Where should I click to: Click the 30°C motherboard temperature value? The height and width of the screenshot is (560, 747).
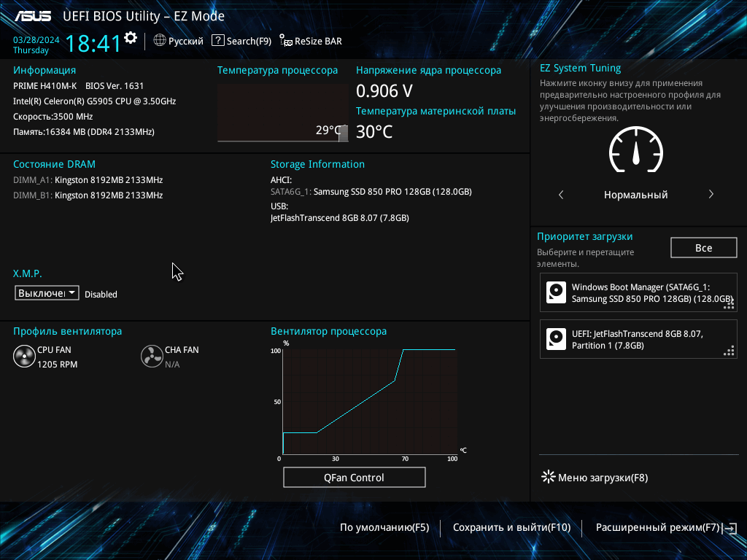pos(374,132)
